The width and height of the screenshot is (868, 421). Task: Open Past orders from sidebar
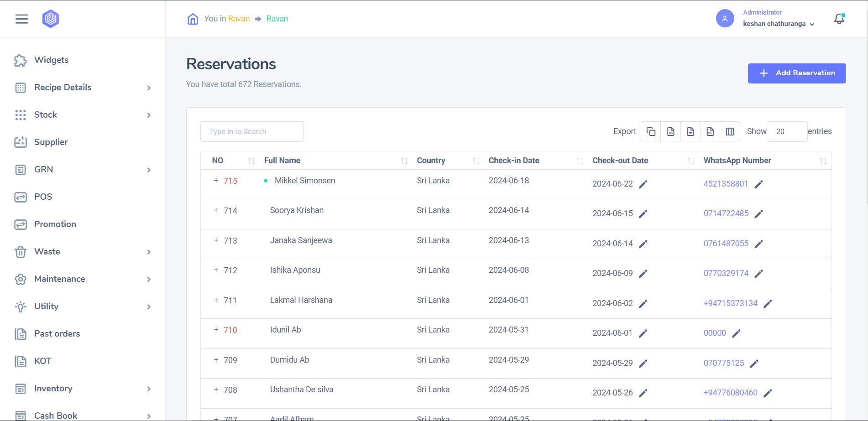click(x=57, y=334)
